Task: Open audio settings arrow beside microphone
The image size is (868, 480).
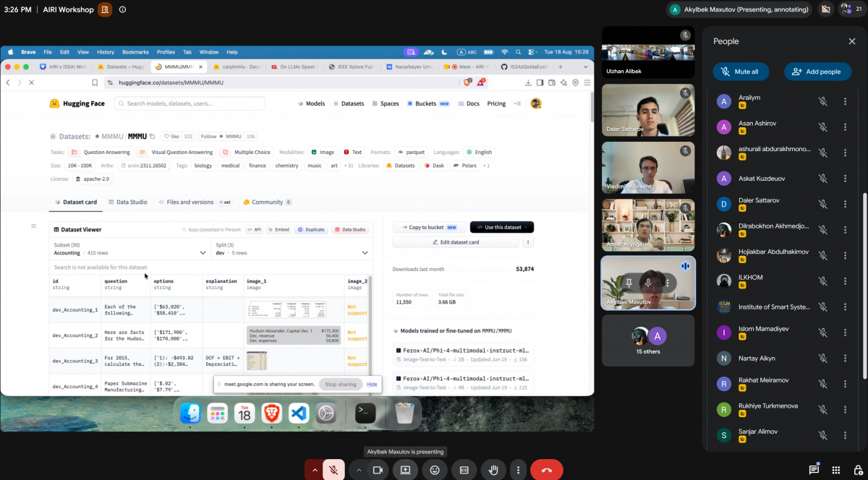Action: tap(314, 470)
